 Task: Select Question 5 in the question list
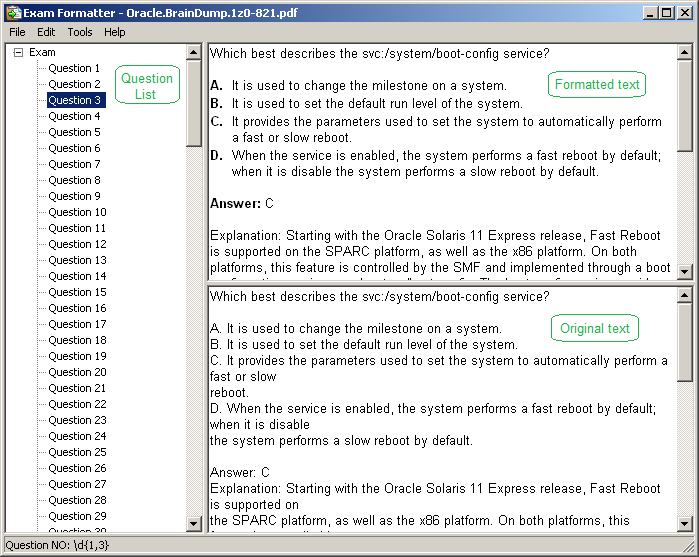74,132
